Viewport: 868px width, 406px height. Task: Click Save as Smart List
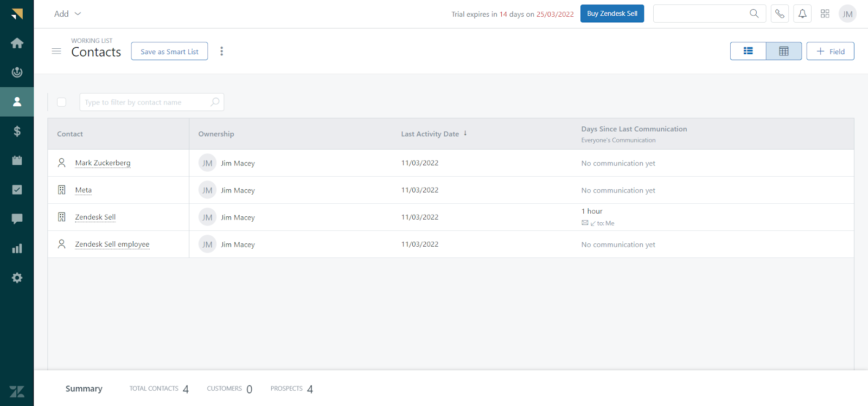pos(169,51)
